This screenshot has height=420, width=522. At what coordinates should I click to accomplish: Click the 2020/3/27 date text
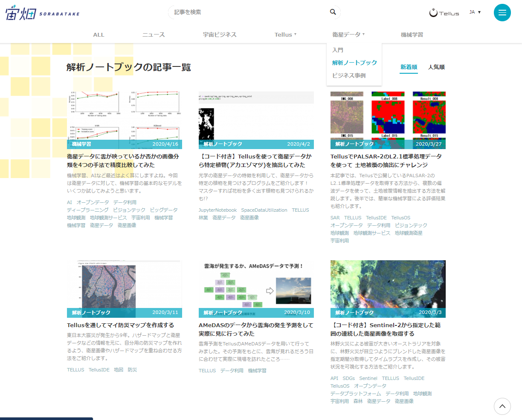pyautogui.click(x=429, y=144)
